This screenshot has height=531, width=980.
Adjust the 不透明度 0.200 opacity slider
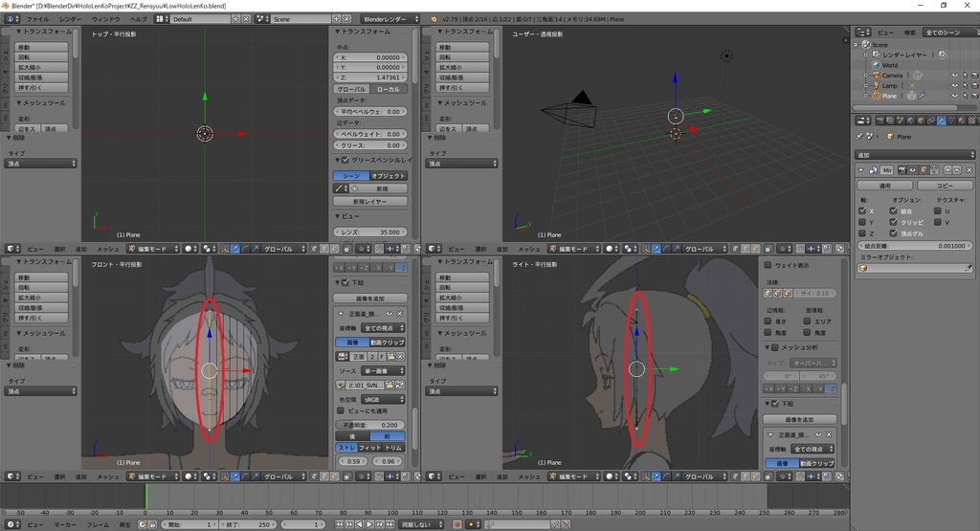point(370,425)
